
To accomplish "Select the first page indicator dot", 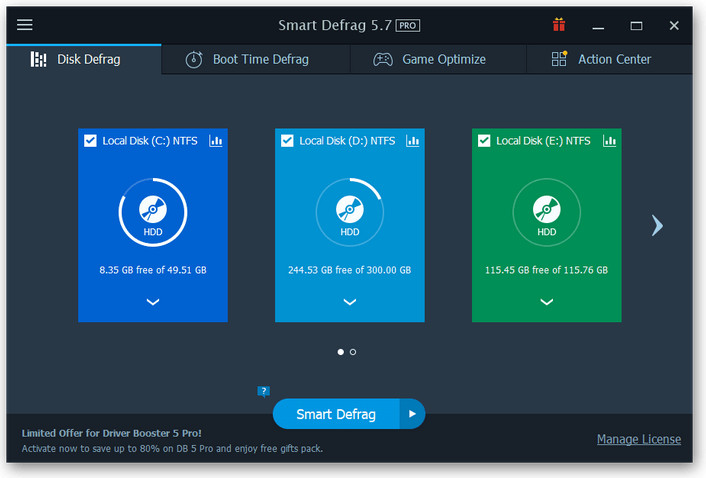I will (340, 352).
